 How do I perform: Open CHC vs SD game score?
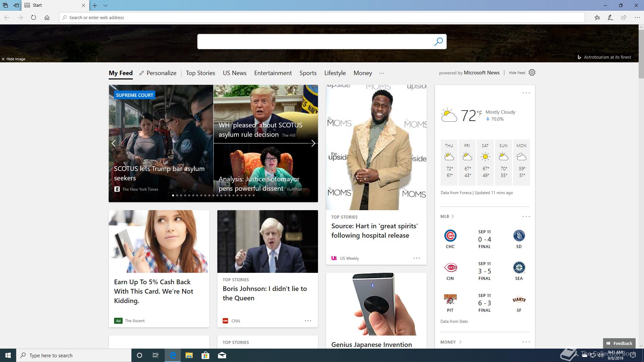tap(485, 239)
